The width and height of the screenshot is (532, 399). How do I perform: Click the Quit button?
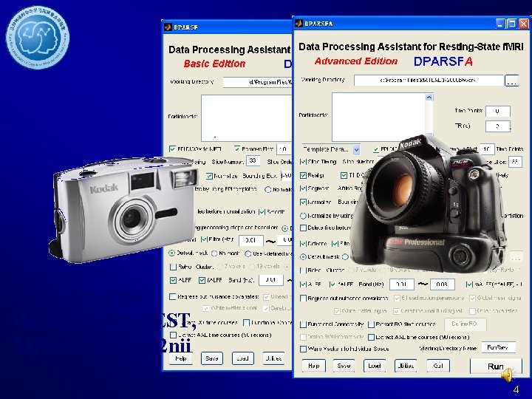click(x=438, y=366)
